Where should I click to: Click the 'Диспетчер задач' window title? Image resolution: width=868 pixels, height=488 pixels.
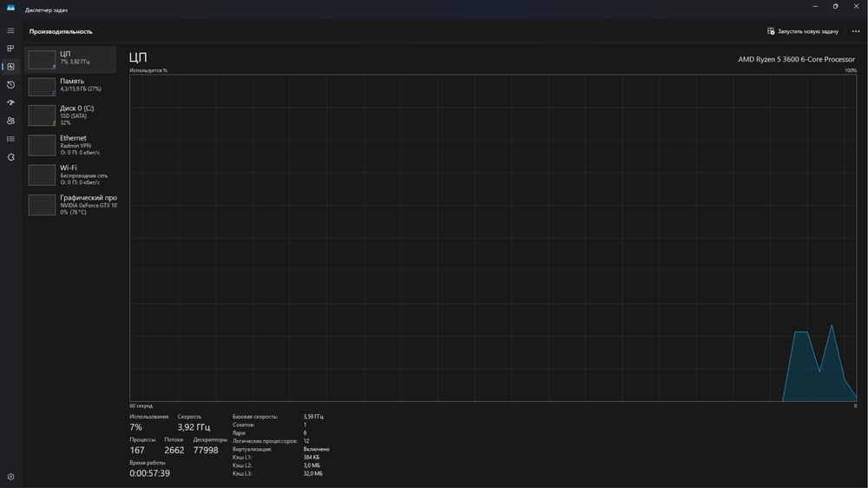47,10
